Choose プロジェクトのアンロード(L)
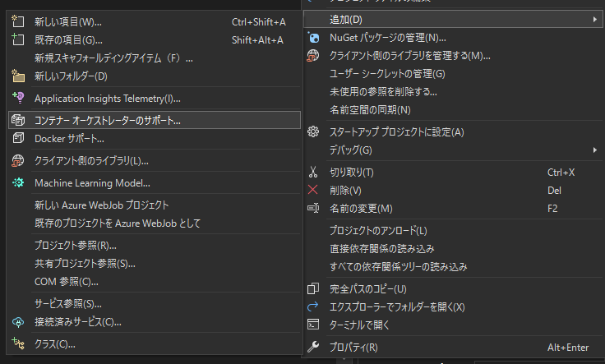The image size is (605, 364). [x=453, y=231]
